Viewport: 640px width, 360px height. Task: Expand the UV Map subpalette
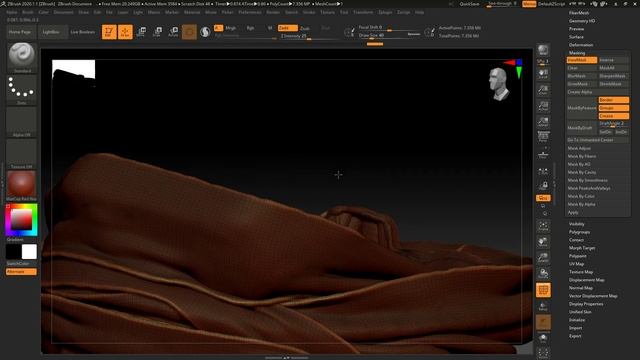[x=576, y=264]
